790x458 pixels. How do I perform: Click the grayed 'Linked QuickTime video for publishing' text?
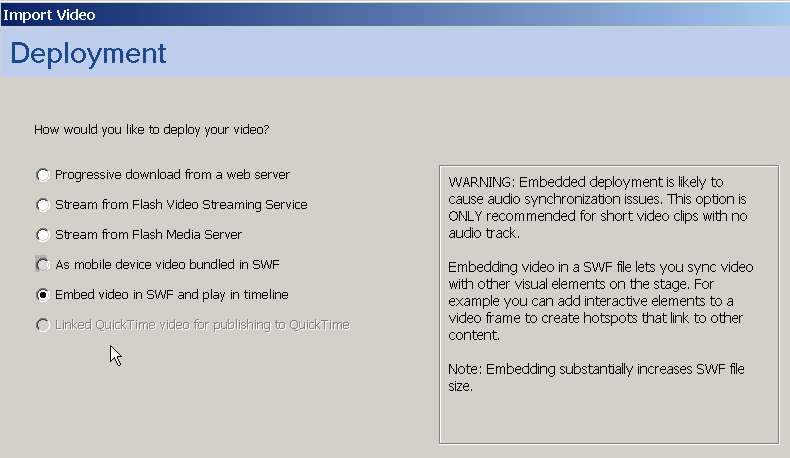(203, 325)
